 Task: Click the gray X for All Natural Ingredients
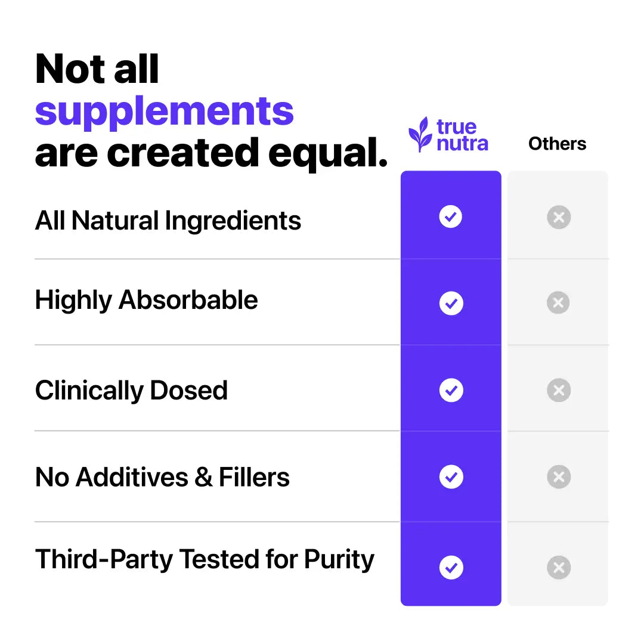pyautogui.click(x=559, y=217)
